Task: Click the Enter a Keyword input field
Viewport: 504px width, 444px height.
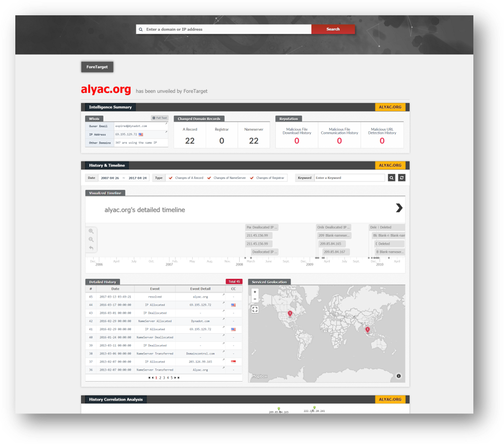Action: (x=349, y=178)
